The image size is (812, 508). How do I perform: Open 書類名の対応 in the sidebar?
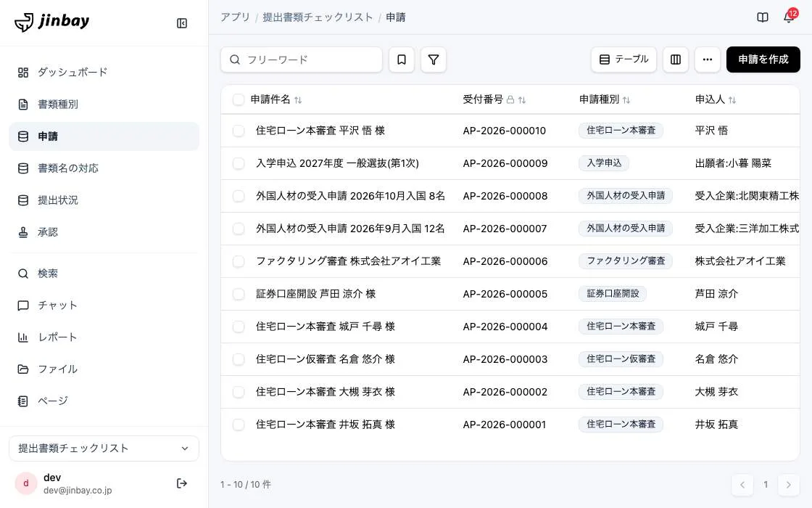coord(104,168)
